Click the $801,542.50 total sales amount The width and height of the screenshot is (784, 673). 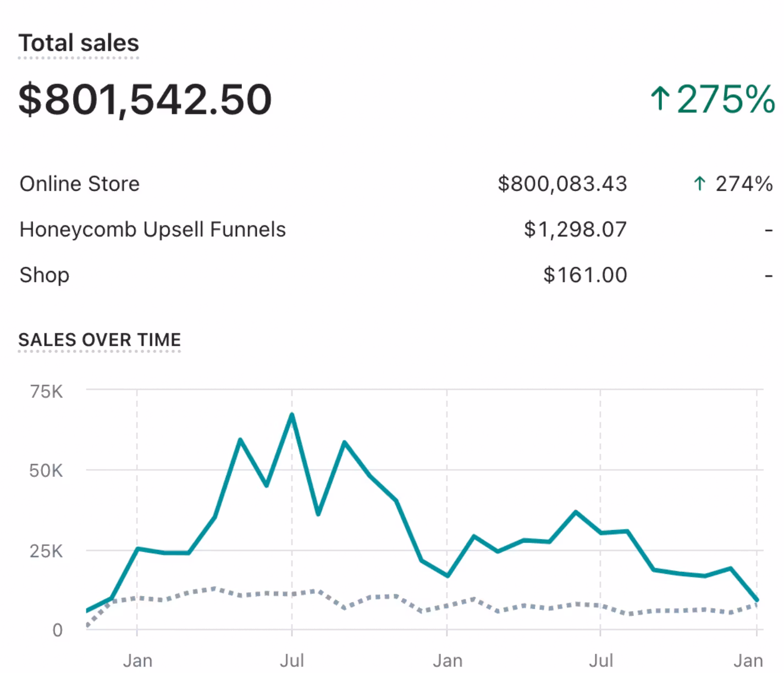tap(145, 100)
